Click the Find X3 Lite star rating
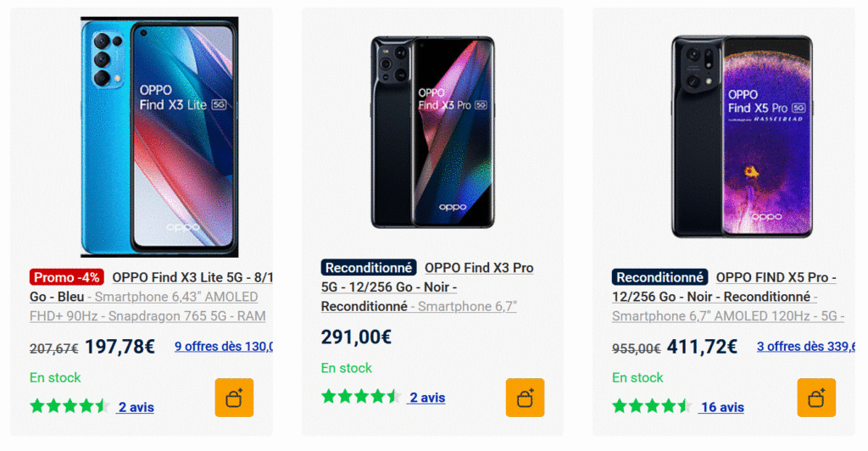Image resolution: width=868 pixels, height=451 pixels. (x=70, y=406)
